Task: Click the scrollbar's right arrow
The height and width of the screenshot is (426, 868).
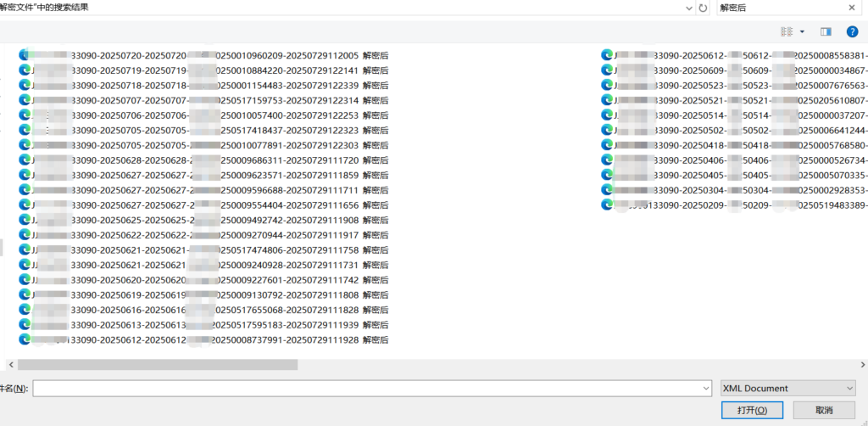Action: pyautogui.click(x=861, y=364)
